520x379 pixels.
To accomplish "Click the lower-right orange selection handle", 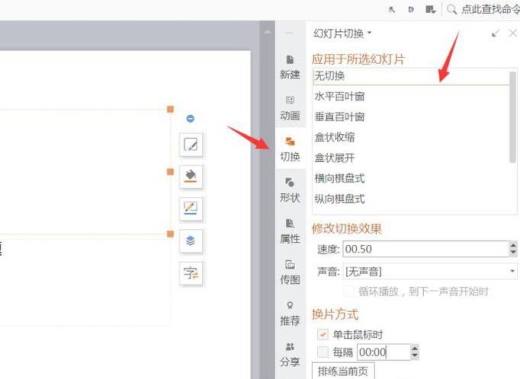I will pyautogui.click(x=170, y=234).
